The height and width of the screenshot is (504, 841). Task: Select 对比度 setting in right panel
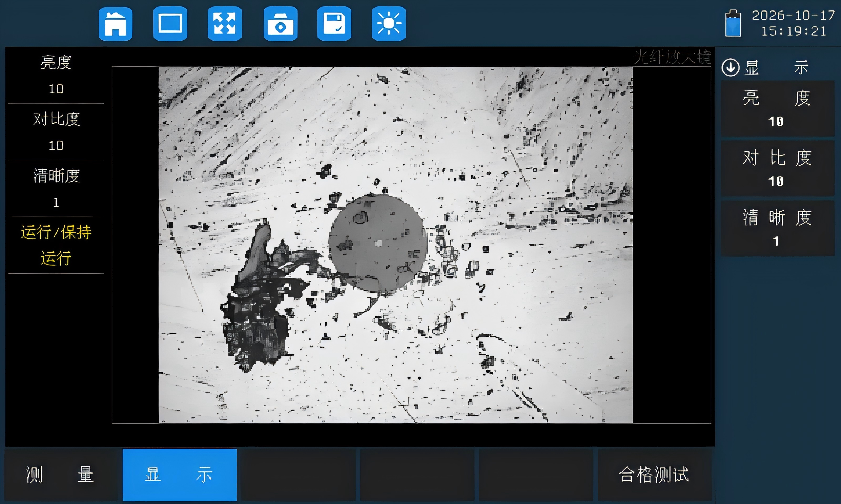tap(778, 169)
